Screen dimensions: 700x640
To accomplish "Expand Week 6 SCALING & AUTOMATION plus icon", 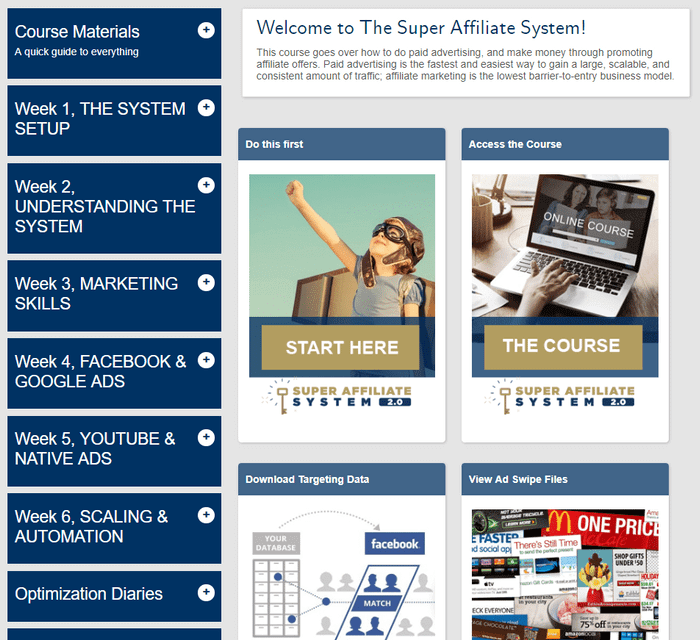I will point(206,515).
